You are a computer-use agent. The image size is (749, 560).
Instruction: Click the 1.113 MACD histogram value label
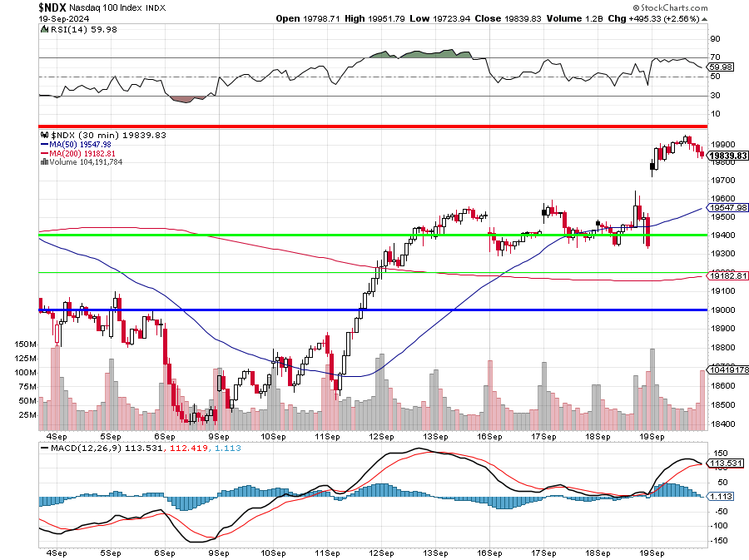coord(722,496)
